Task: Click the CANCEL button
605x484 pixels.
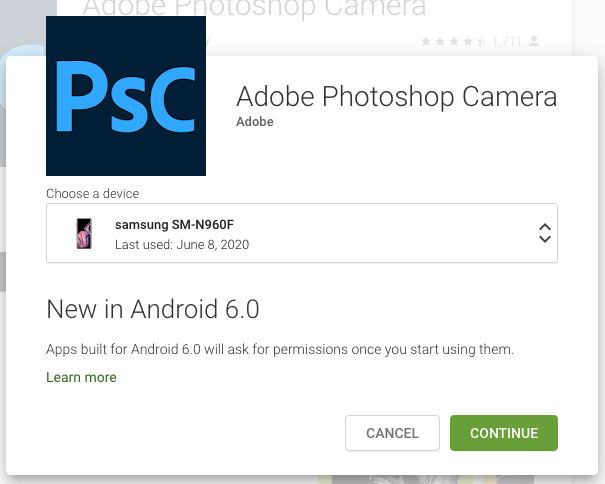Action: tap(392, 433)
